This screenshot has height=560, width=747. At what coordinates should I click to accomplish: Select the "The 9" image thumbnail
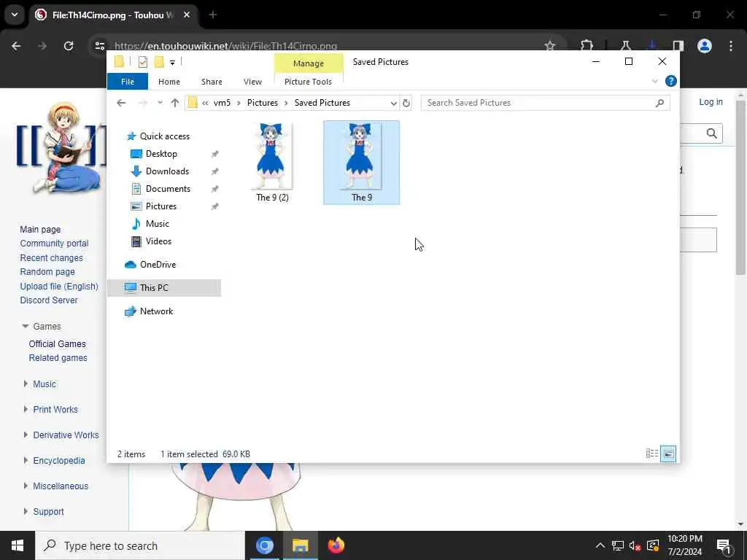(362, 163)
